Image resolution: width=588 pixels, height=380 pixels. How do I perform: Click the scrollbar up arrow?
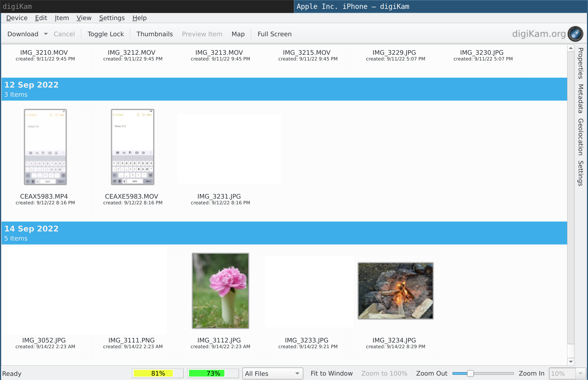pos(571,48)
